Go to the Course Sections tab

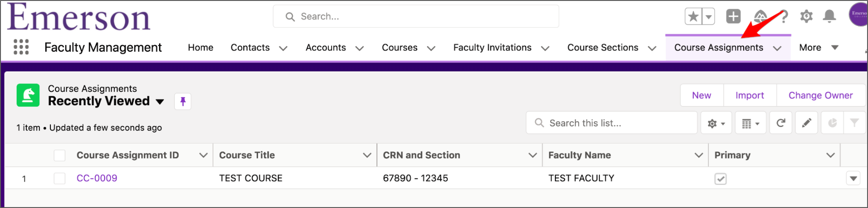pyautogui.click(x=603, y=47)
